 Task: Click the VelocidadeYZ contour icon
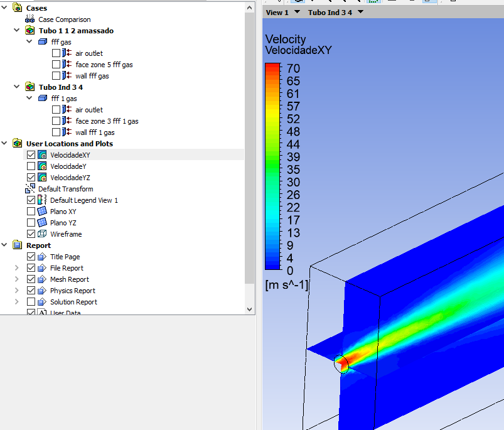(42, 178)
